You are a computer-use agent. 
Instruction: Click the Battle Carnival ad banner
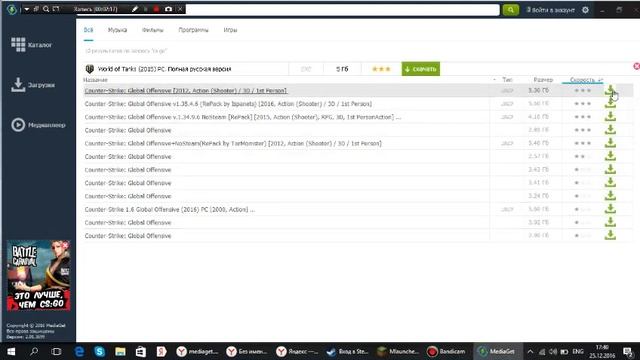[38, 276]
